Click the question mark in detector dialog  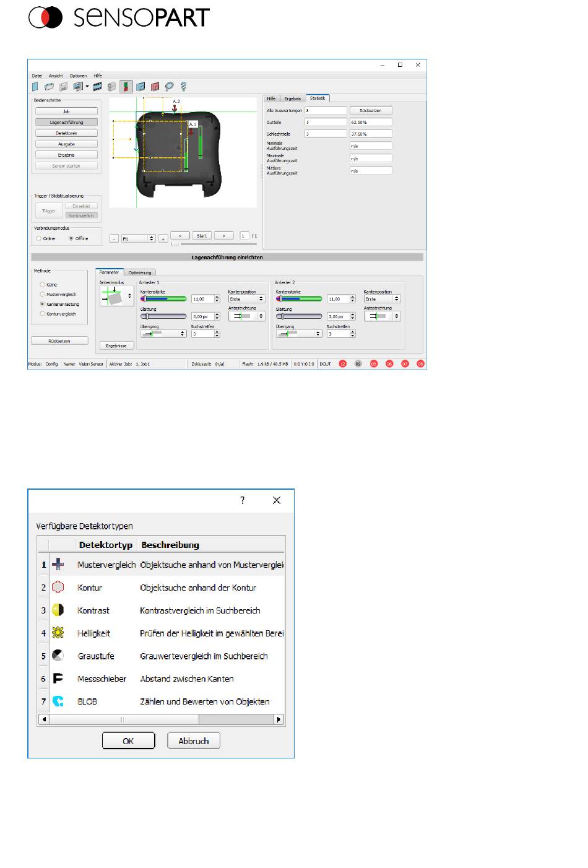click(243, 500)
